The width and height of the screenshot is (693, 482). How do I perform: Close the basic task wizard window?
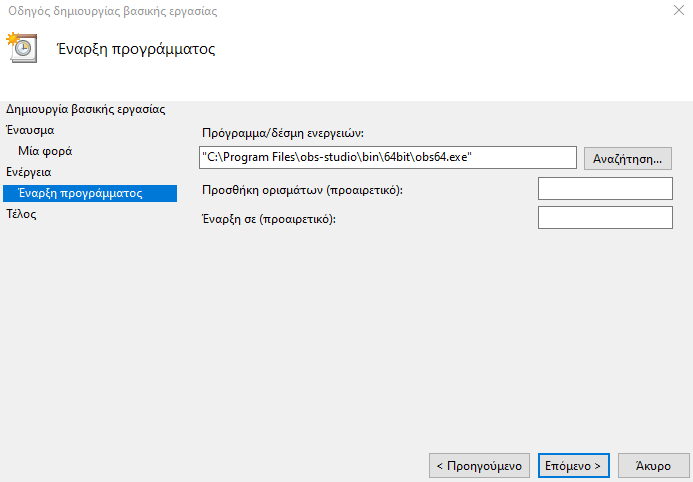click(679, 10)
